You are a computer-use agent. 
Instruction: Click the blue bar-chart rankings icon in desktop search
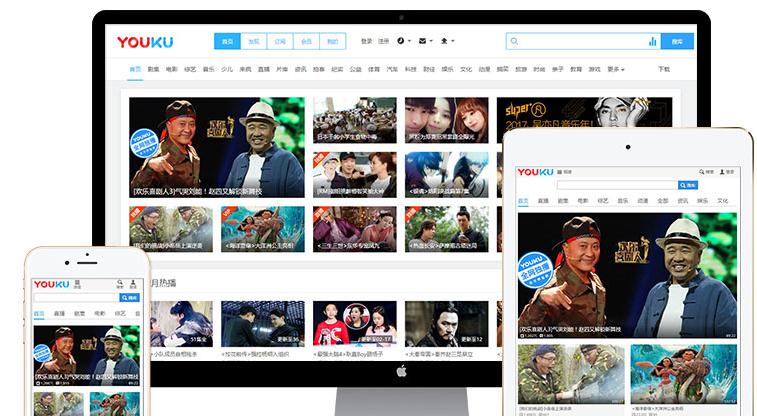(653, 42)
